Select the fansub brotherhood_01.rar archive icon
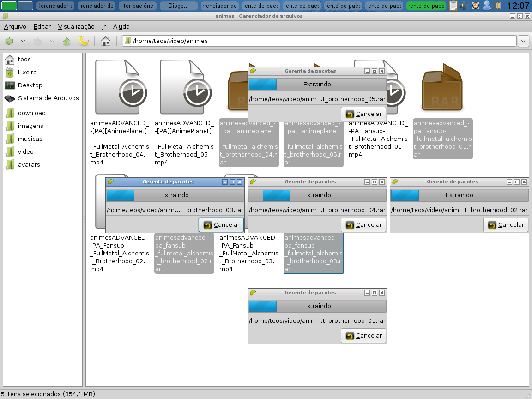Image resolution: width=532 pixels, height=399 pixels. tap(442, 88)
